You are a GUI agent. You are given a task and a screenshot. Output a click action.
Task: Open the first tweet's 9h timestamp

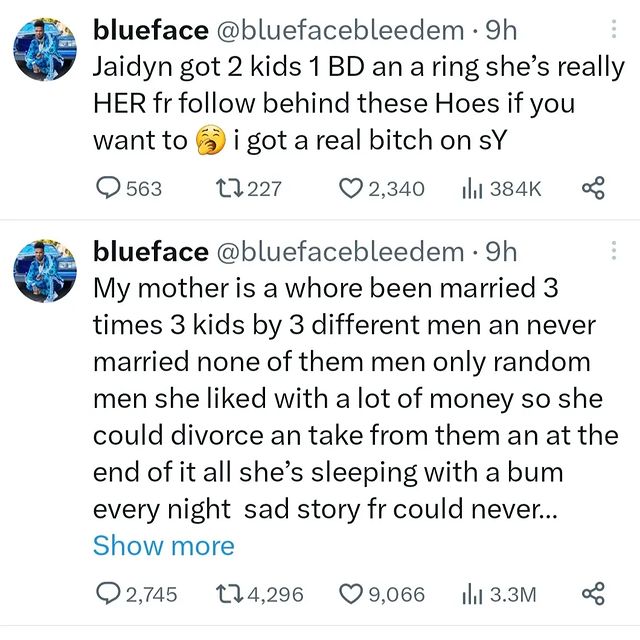[x=500, y=31]
